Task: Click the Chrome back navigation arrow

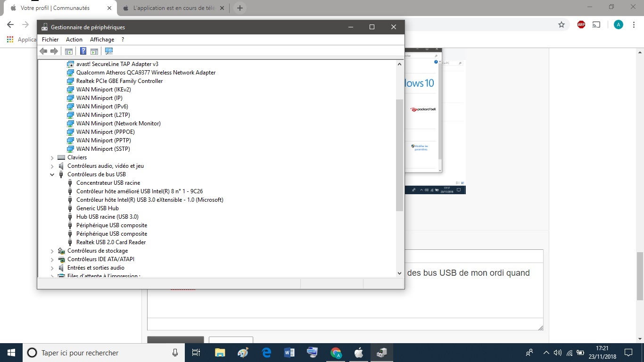Action: [11, 25]
